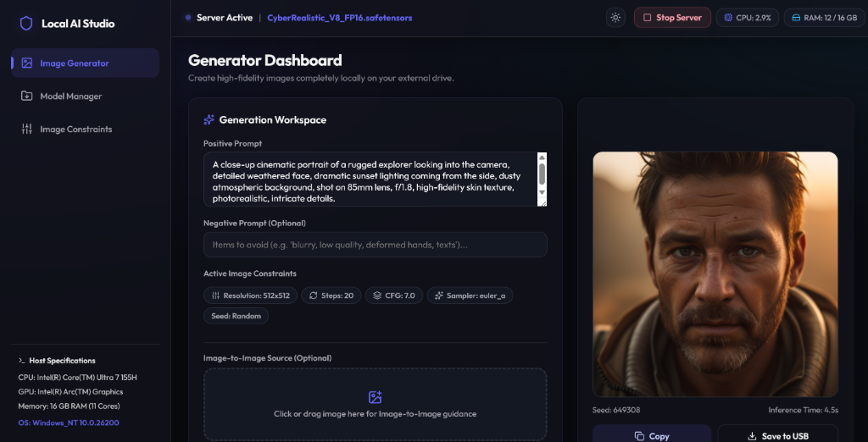Click the generated explorer portrait image
The height and width of the screenshot is (442, 868).
(x=715, y=274)
